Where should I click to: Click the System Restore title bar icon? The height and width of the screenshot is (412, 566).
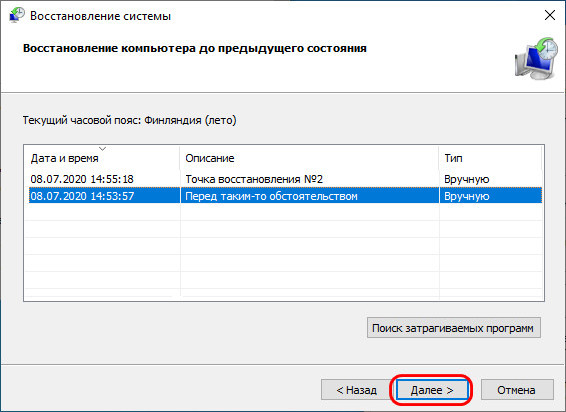tap(16, 15)
